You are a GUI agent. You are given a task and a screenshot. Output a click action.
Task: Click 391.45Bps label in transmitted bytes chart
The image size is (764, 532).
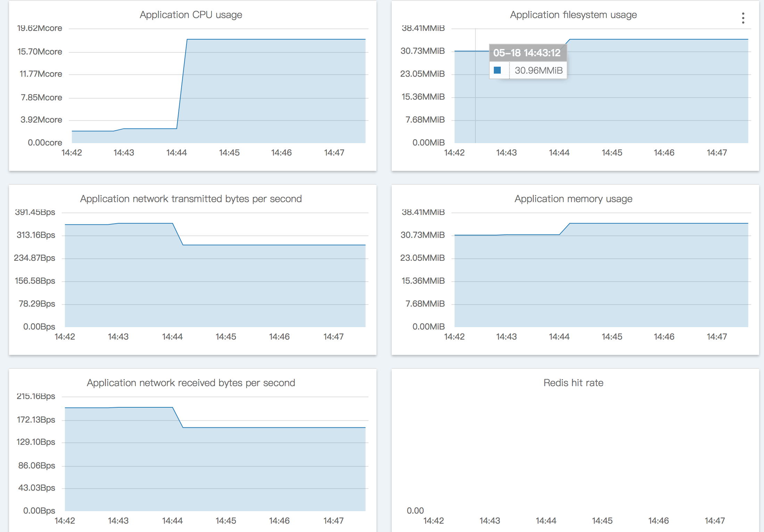coord(35,212)
